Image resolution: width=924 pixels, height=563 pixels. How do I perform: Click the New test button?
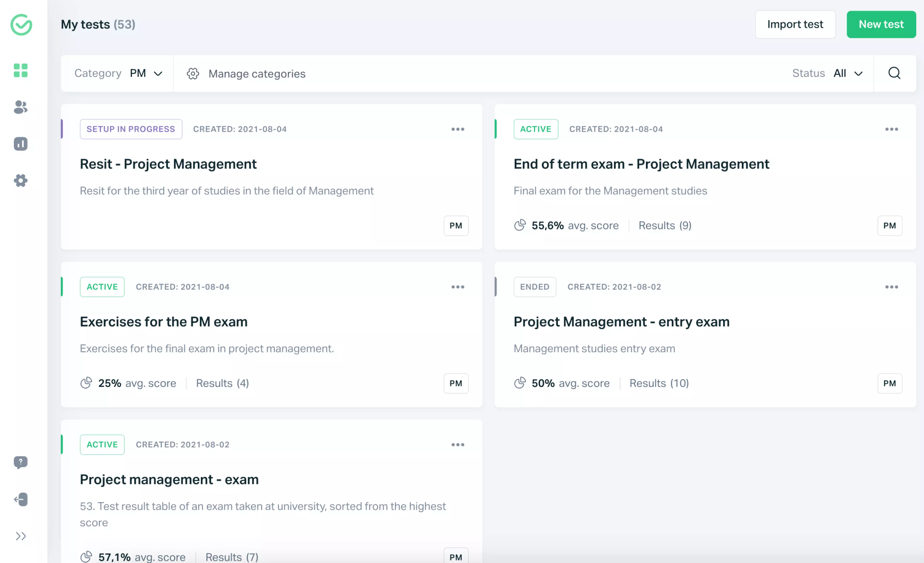tap(881, 24)
